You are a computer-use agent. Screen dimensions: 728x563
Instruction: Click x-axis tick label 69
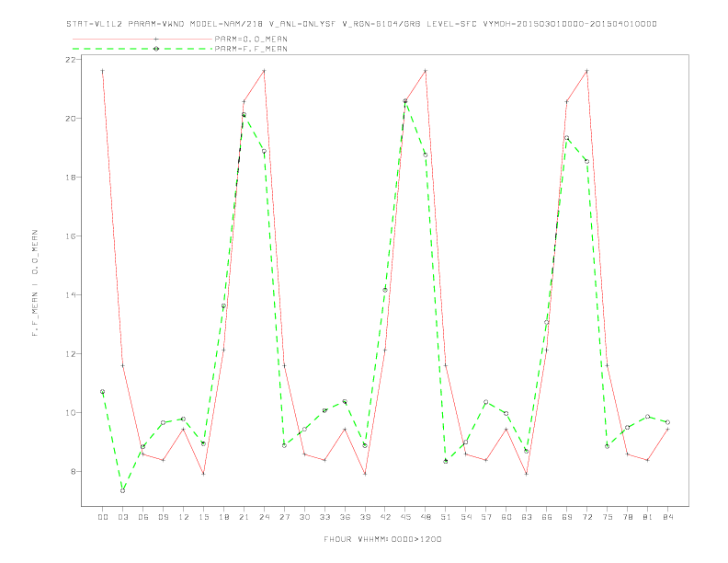(x=567, y=517)
